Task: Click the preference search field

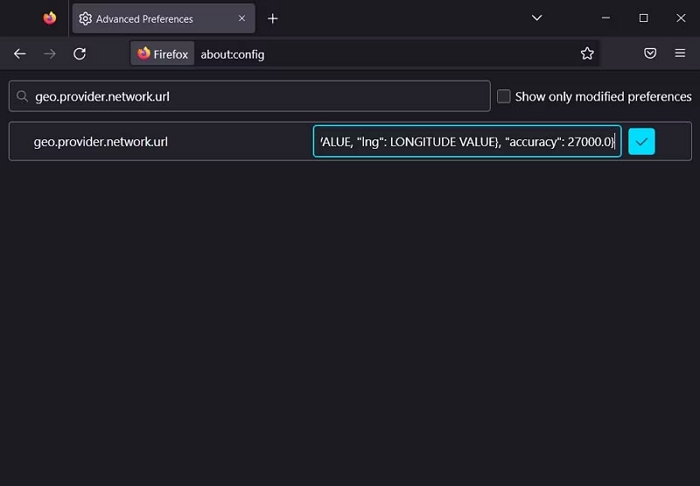Action: 250,96
